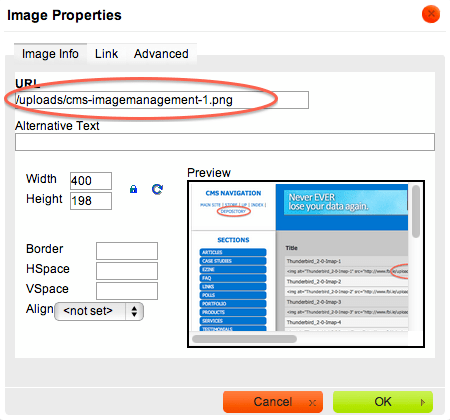Open the Align dropdown
The height and width of the screenshot is (420, 450).
[x=99, y=311]
